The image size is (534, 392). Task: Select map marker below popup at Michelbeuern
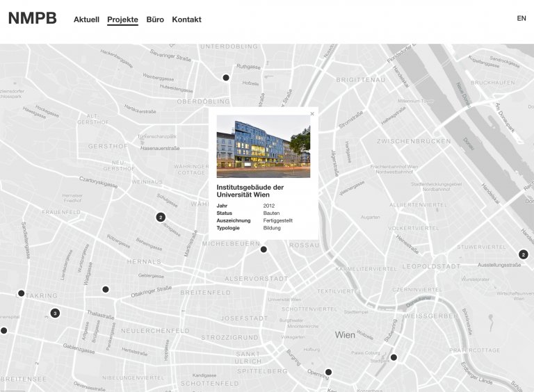click(264, 250)
